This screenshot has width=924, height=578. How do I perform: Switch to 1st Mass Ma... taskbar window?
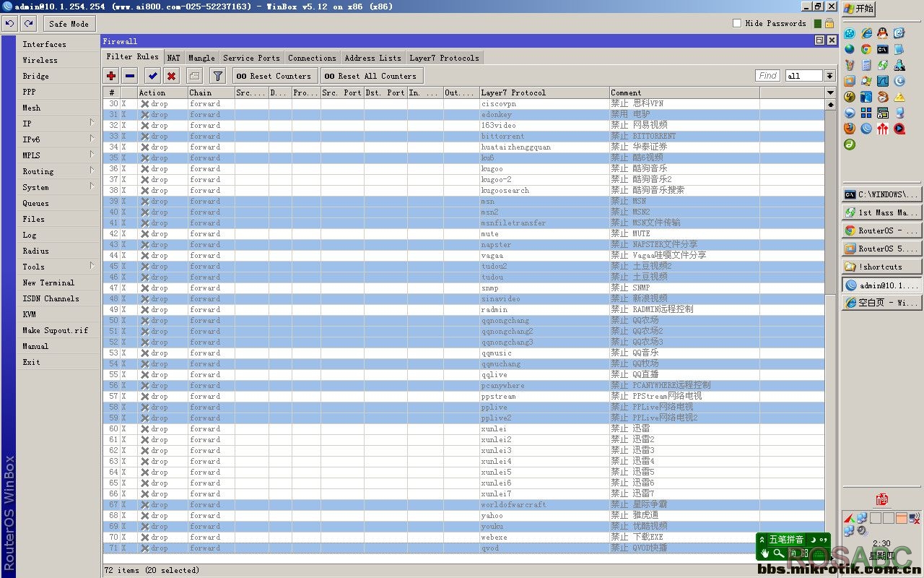(881, 212)
